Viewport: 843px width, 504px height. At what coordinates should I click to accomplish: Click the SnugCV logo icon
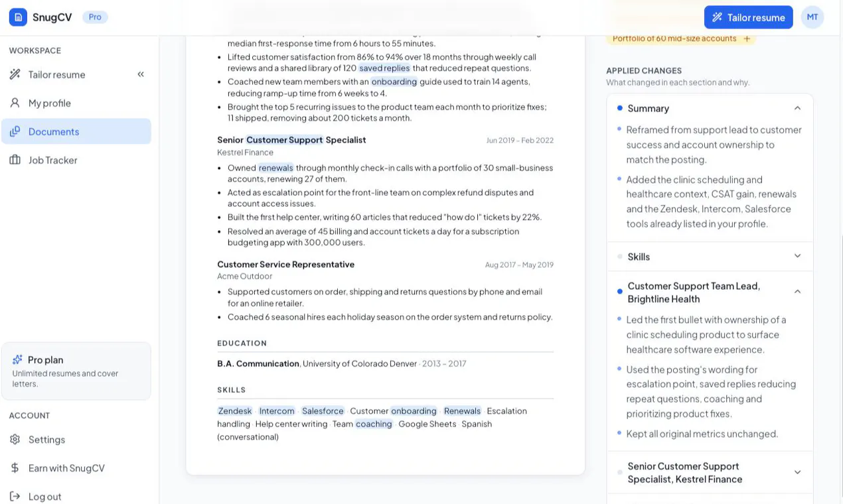click(18, 17)
